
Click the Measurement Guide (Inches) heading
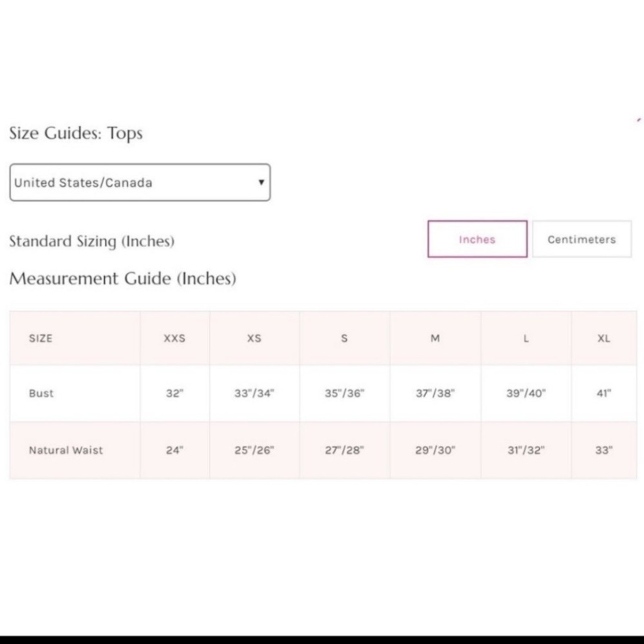pos(123,279)
